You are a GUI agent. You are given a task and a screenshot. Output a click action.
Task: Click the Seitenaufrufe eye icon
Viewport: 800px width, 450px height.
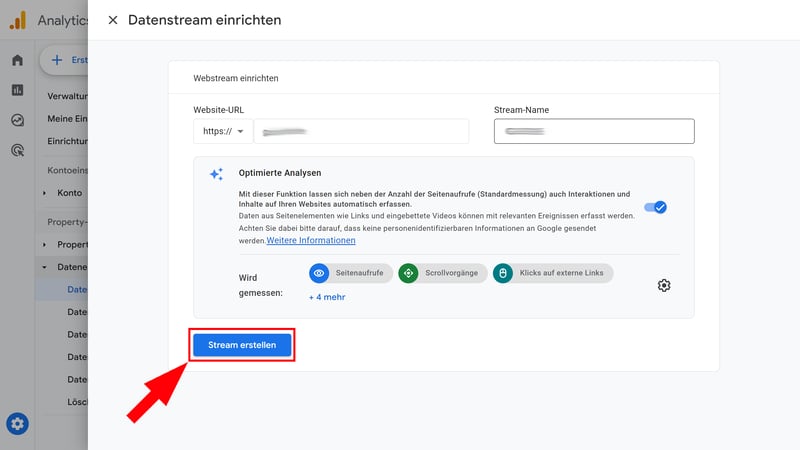(x=319, y=273)
